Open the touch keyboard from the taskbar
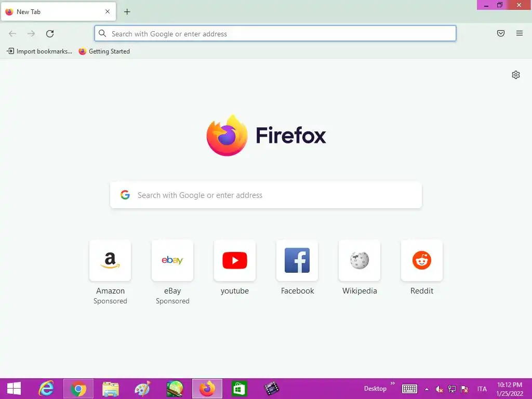 (409, 389)
